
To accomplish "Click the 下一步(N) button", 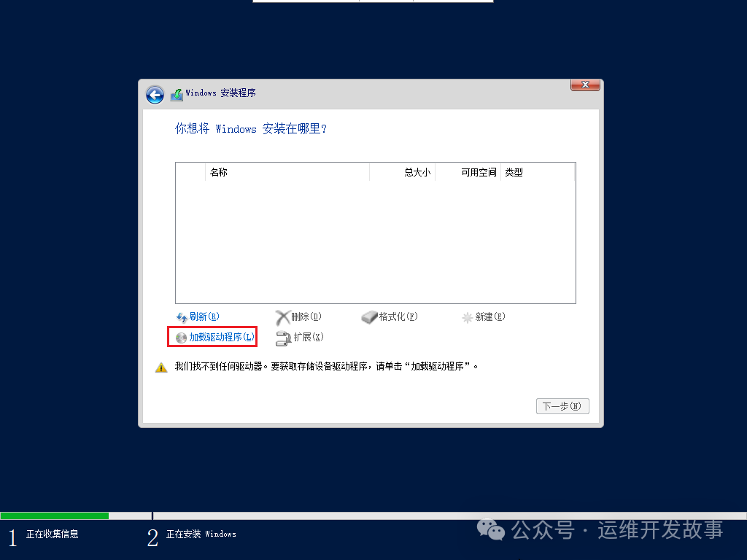I will tap(562, 406).
